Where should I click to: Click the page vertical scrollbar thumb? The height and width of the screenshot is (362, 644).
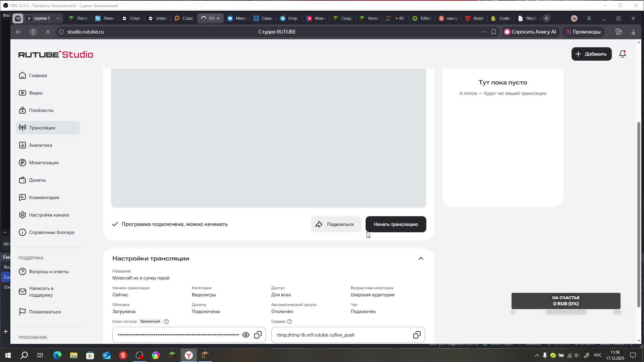point(638,215)
